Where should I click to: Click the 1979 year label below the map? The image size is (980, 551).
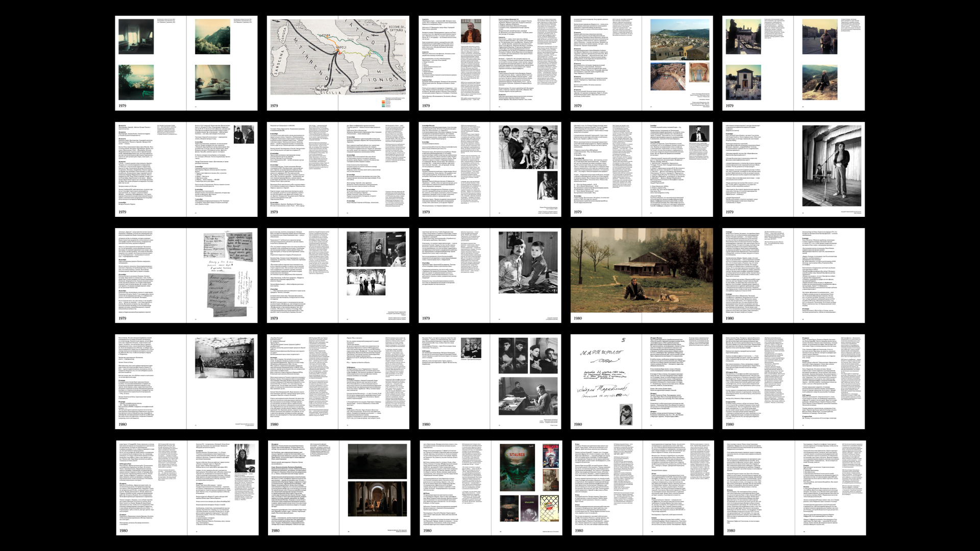(275, 106)
